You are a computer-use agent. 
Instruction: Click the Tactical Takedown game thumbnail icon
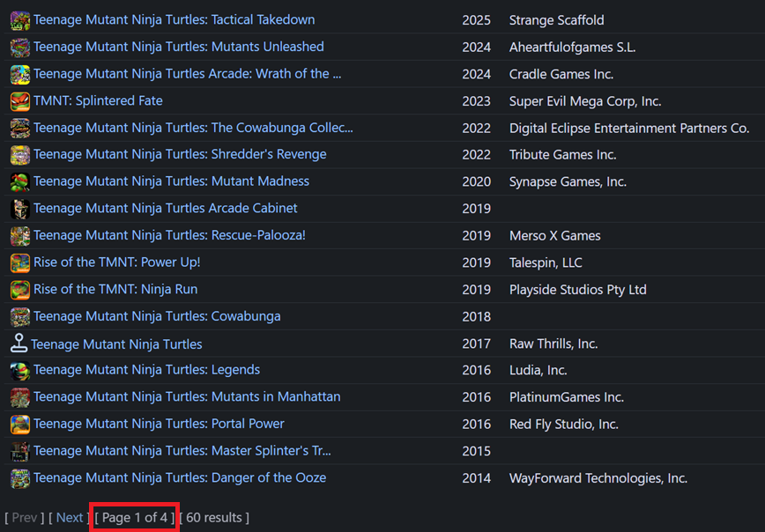20,20
